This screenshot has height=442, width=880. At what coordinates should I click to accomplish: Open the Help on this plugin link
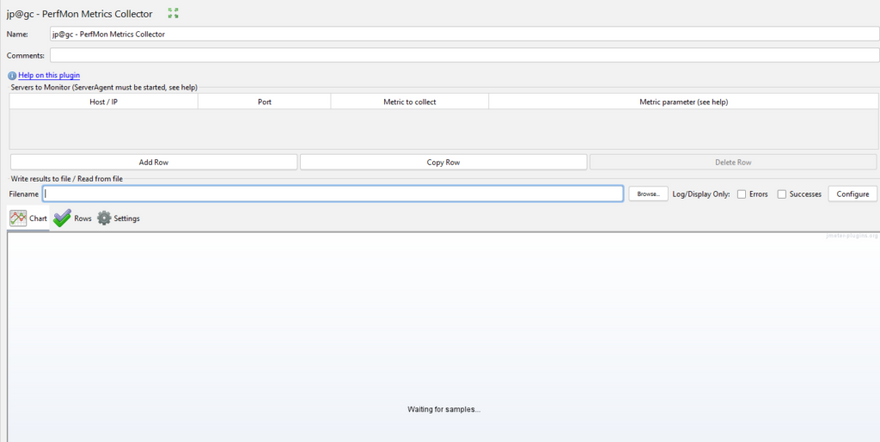(49, 75)
